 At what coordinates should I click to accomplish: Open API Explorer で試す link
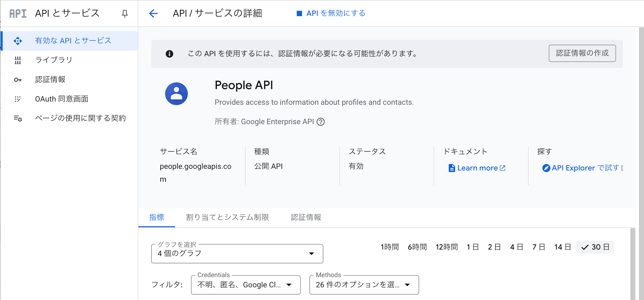pos(582,168)
